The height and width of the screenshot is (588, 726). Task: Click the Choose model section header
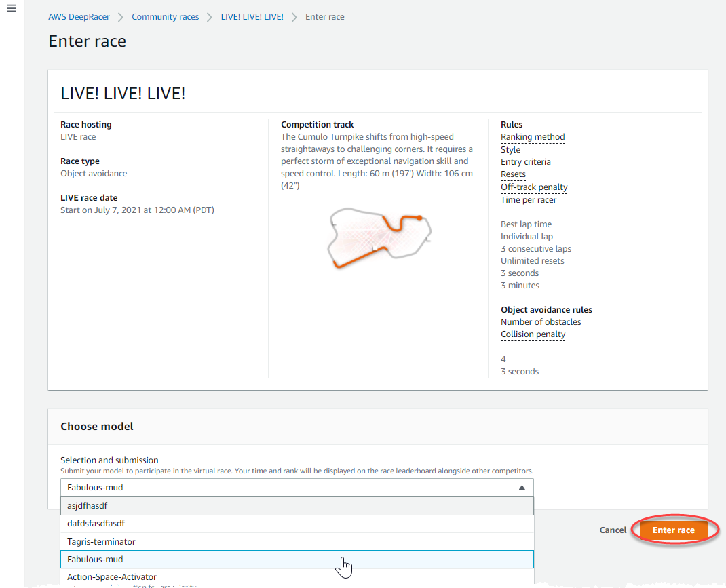tap(96, 426)
